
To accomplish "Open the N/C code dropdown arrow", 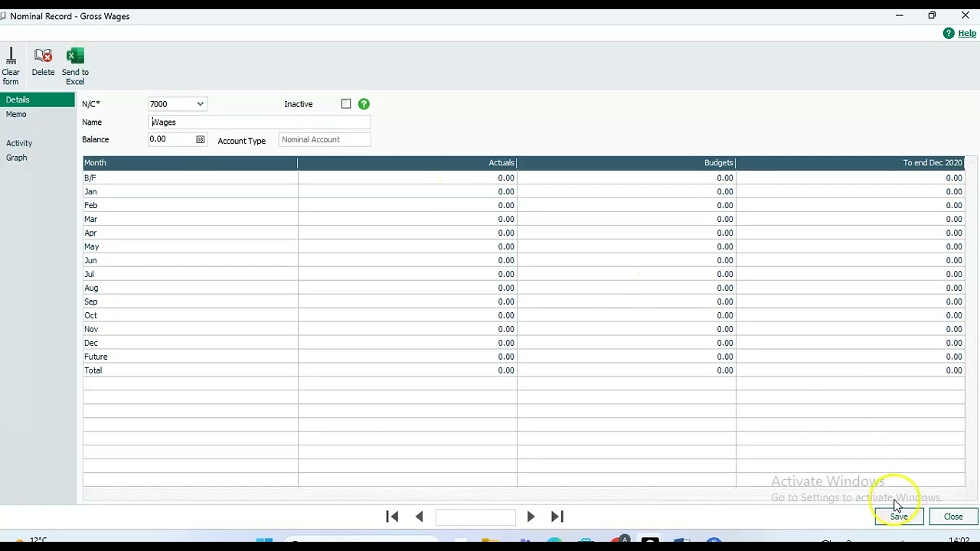I will pos(200,104).
